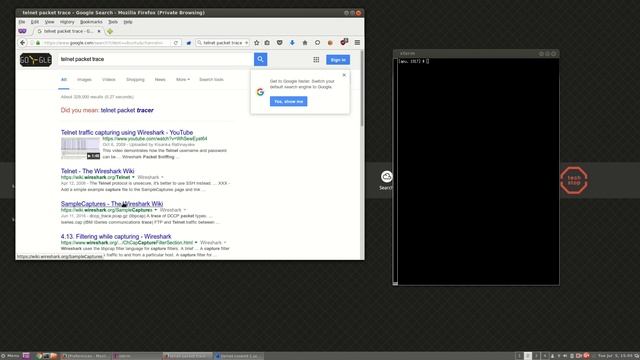Reload the page with the refresh icon

click(x=176, y=42)
